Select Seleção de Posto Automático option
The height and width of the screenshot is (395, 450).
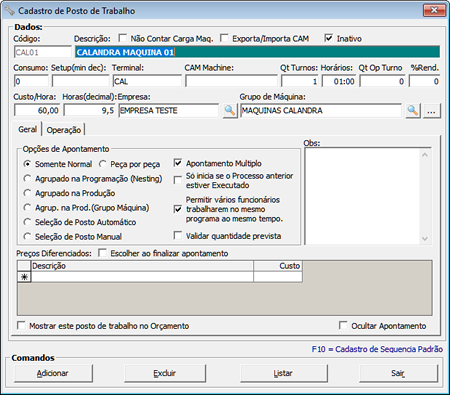tap(27, 222)
